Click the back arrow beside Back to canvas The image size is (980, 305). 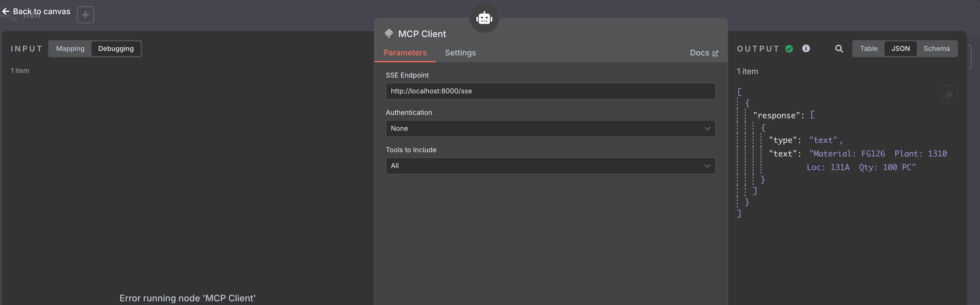6,11
